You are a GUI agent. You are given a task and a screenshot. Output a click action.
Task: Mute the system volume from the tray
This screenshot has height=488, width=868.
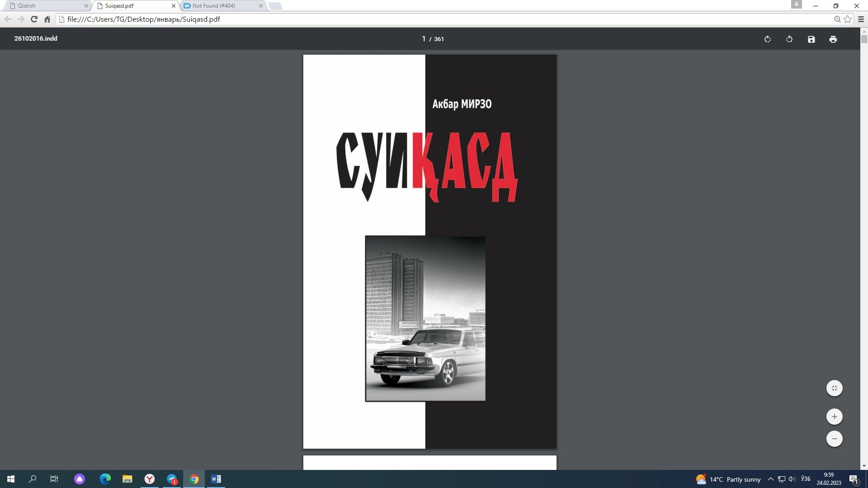click(792, 479)
